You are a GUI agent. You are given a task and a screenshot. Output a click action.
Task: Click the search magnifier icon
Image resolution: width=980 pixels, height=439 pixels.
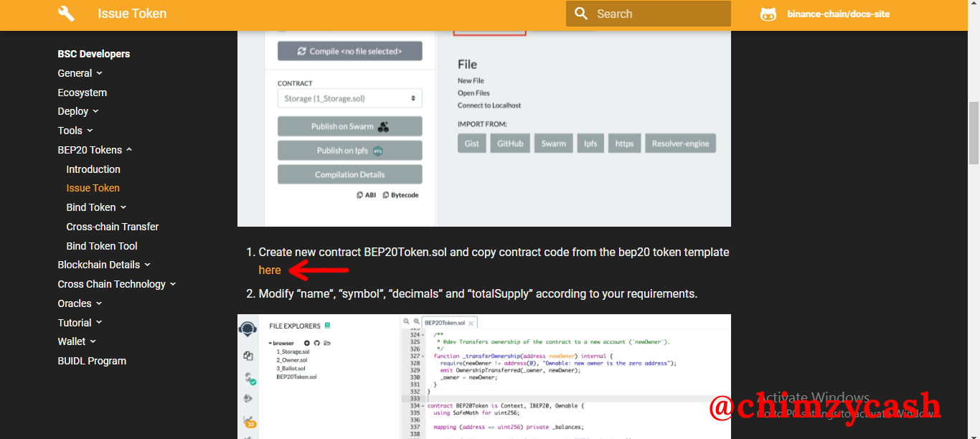(581, 14)
